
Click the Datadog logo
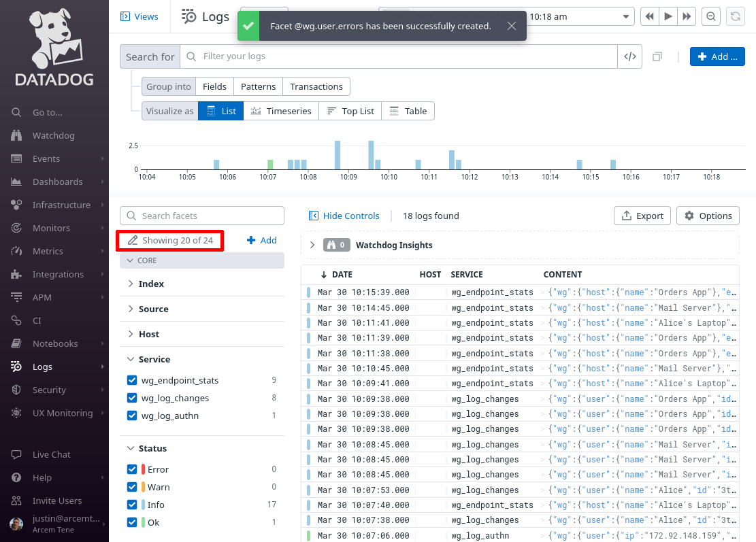54,47
